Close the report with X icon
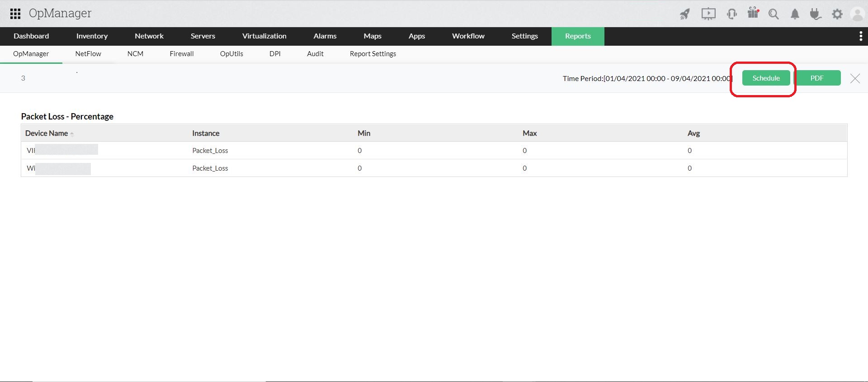The image size is (868, 382). tap(855, 78)
